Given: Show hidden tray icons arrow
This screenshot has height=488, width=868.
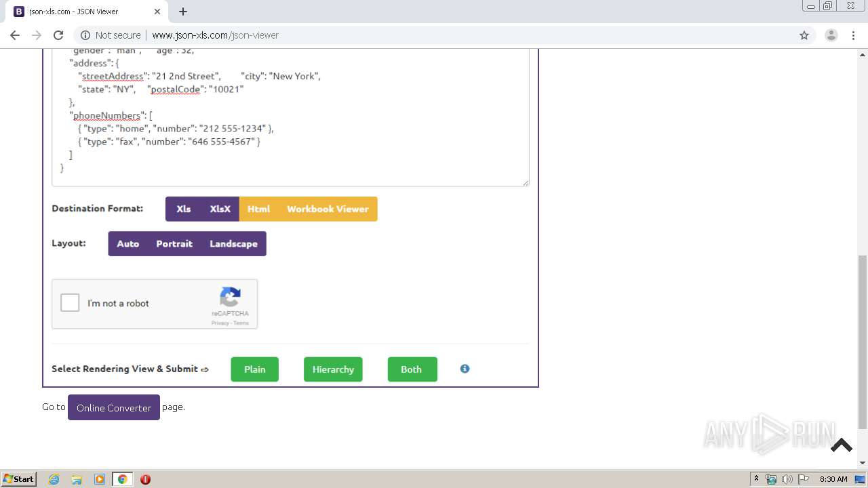Looking at the screenshot, I should tap(756, 479).
